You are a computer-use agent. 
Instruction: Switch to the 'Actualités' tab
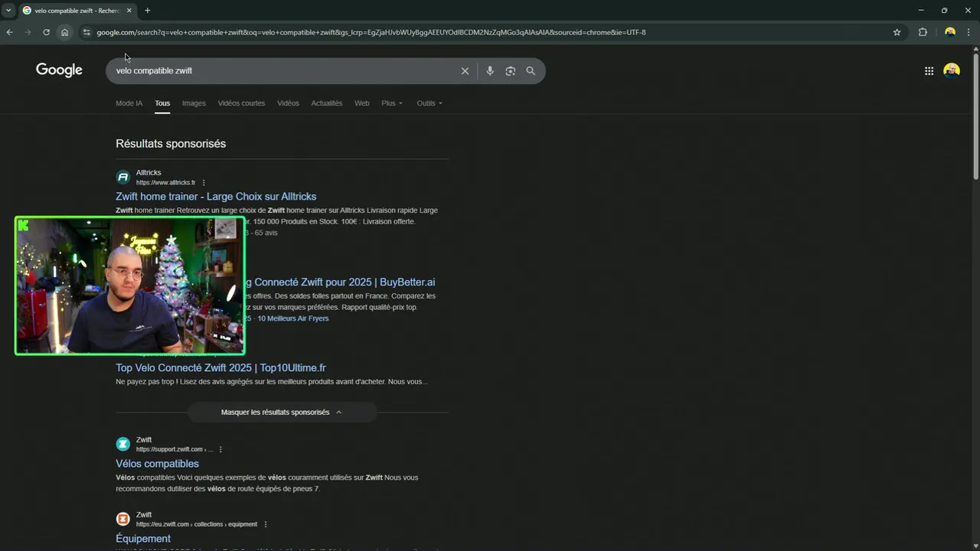tap(327, 103)
